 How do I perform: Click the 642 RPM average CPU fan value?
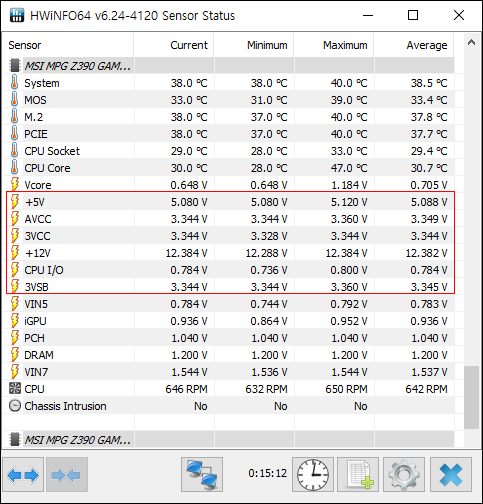tap(426, 389)
